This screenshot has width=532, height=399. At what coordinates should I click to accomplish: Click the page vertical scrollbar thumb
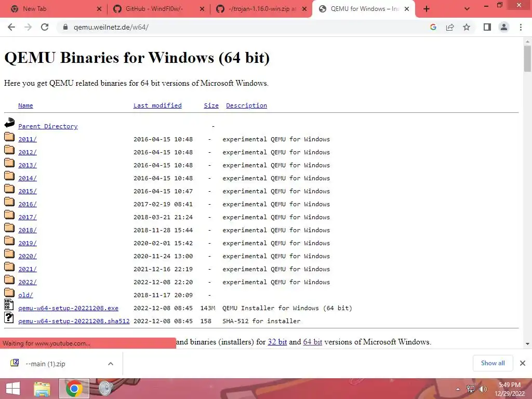click(x=527, y=58)
